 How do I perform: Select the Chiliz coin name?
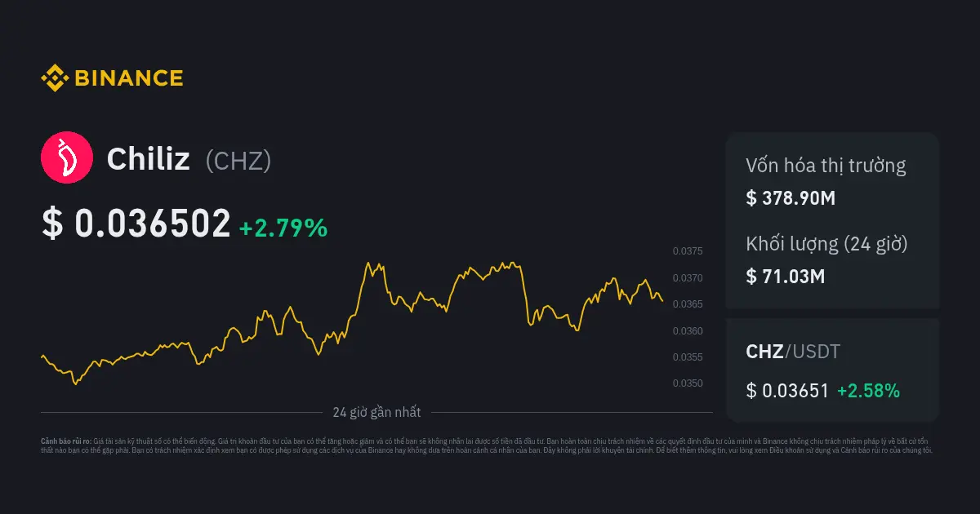click(149, 160)
